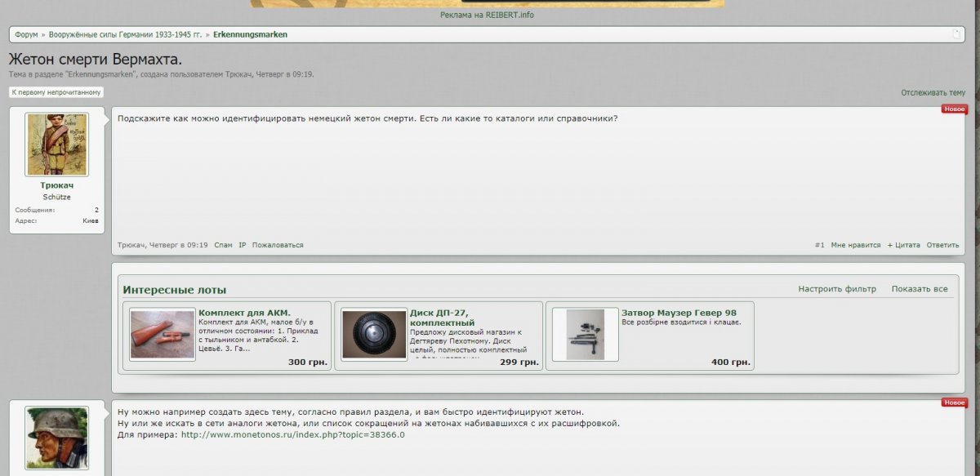Report first post with Пожаловаться
Screen dimensions: 980x476
[278, 245]
